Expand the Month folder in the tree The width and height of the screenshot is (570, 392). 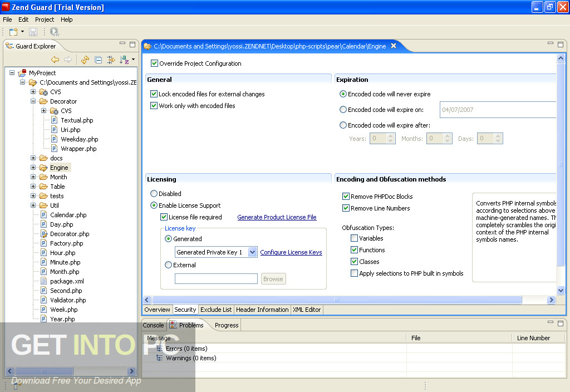33,177
